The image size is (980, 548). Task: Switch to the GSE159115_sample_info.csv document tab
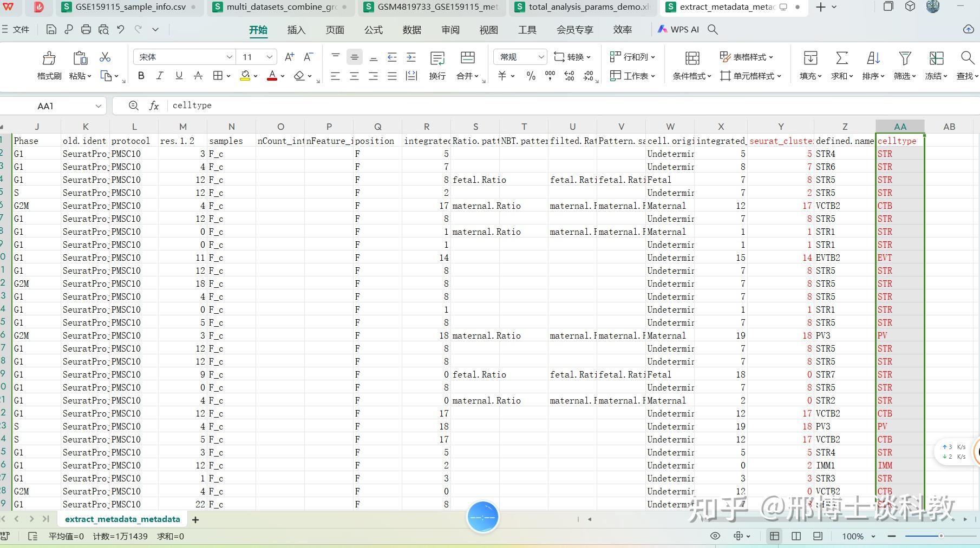coord(130,7)
